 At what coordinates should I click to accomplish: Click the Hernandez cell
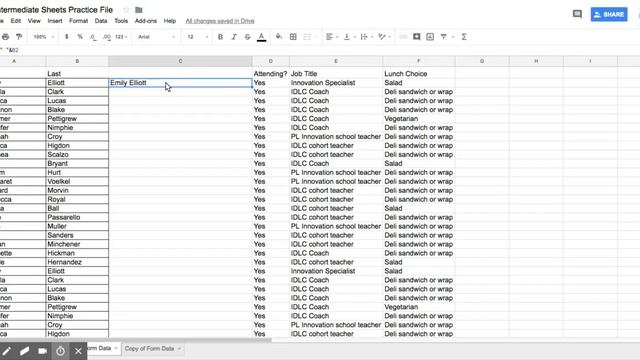77,262
